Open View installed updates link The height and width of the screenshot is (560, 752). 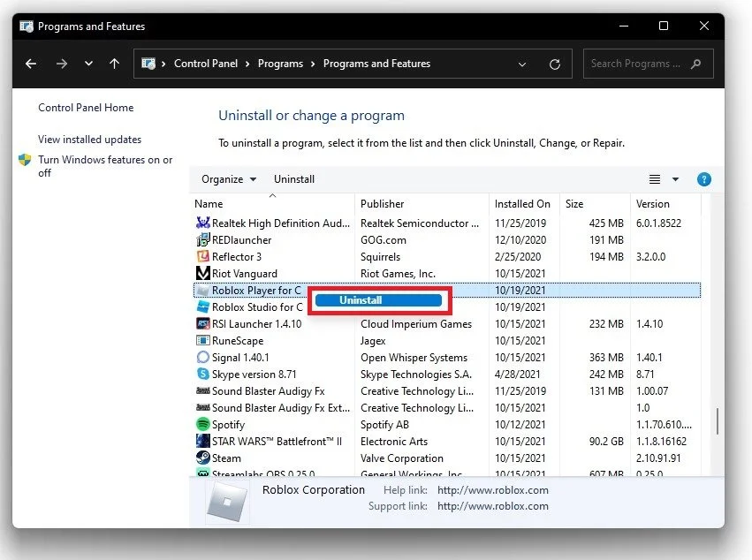[89, 139]
